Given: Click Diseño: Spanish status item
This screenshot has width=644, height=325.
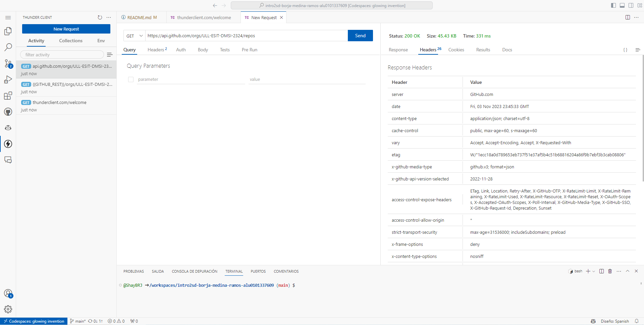Looking at the screenshot, I should click(615, 321).
